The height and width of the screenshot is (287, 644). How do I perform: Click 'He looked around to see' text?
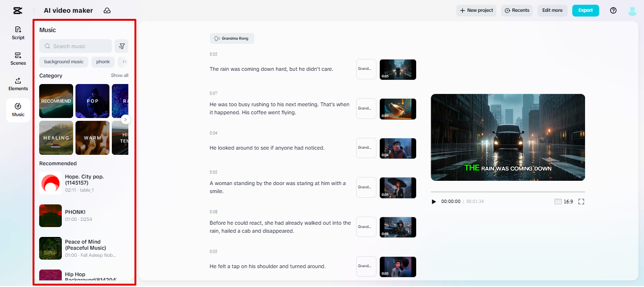tap(267, 148)
